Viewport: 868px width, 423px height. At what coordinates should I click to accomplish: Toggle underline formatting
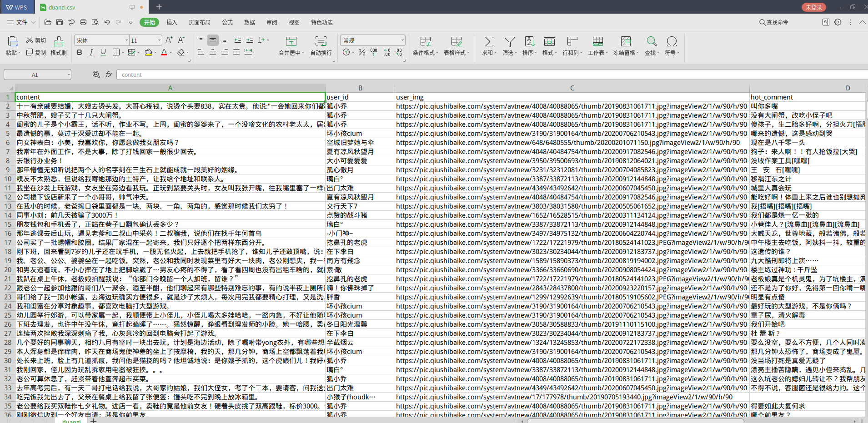coord(103,53)
